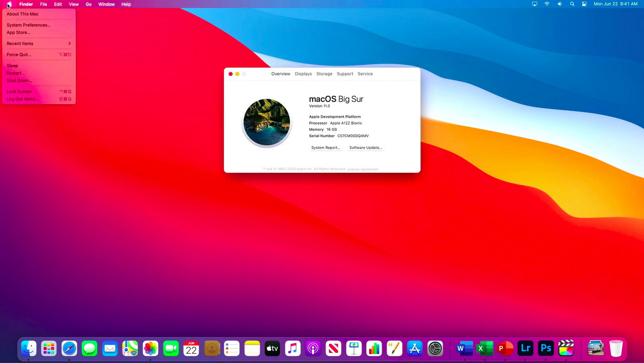Open the Photos app

tap(150, 348)
